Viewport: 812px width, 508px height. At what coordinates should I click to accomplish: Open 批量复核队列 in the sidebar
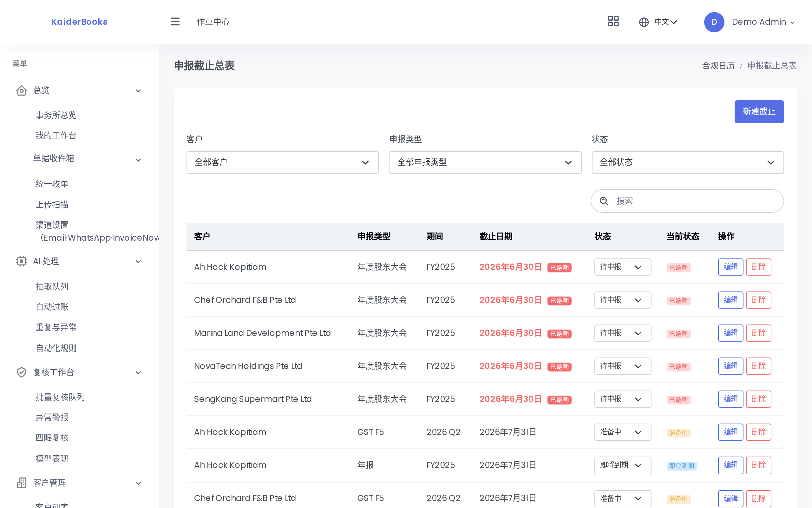tap(60, 397)
